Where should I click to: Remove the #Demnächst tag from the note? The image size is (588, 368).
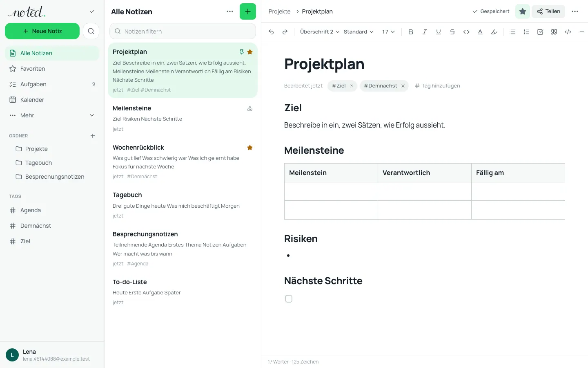403,86
